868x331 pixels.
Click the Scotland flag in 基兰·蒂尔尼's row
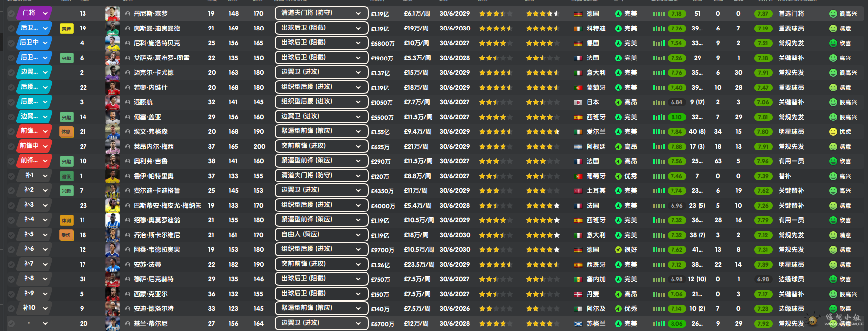tap(578, 324)
